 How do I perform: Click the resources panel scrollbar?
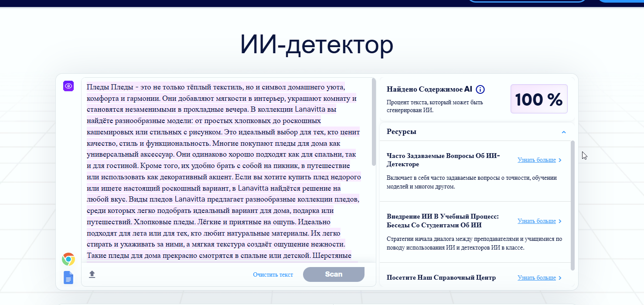pos(572,205)
